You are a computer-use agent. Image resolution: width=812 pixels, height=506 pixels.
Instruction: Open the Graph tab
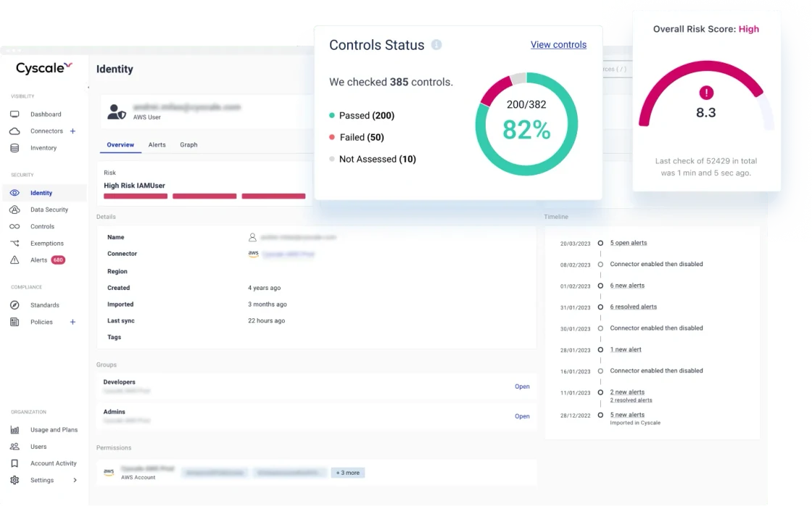(x=188, y=144)
